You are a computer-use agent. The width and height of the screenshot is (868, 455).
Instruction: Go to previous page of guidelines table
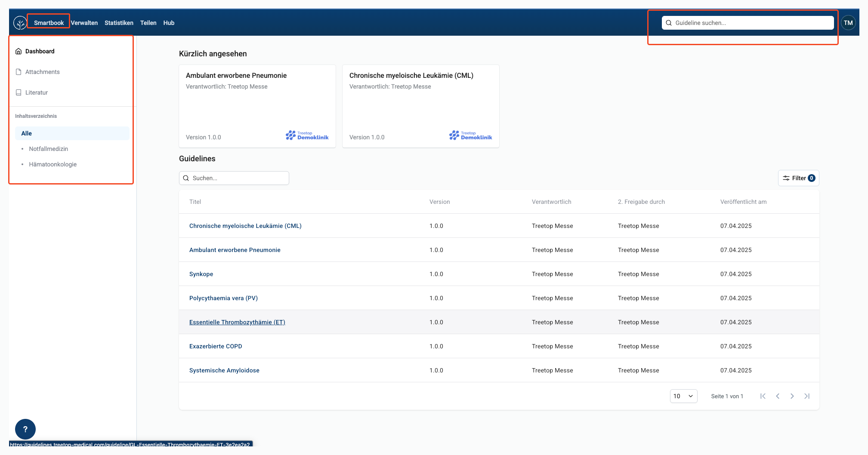[x=778, y=396]
